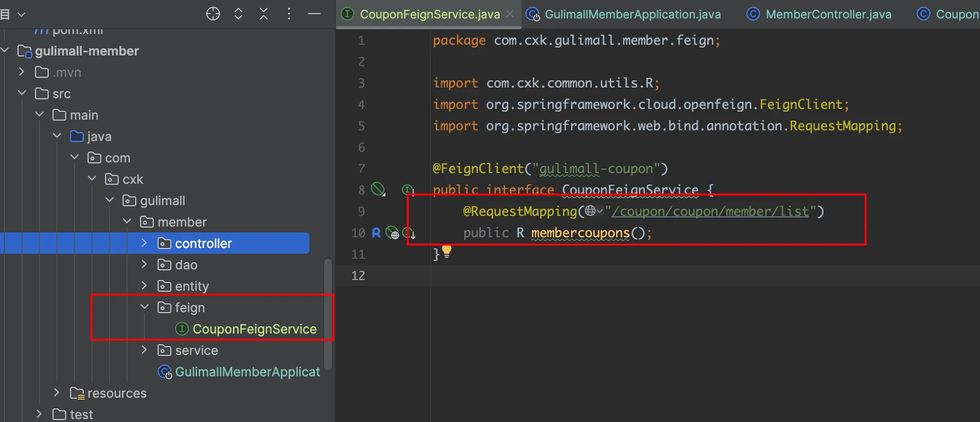
Task: Click the web endpoint gutter icon on line 10
Action: coord(392,233)
